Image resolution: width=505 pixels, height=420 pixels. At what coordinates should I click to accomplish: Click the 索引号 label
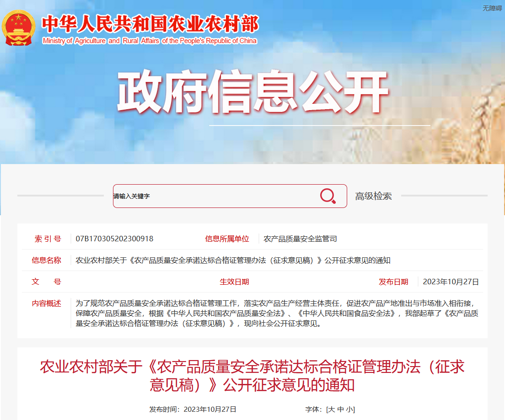48,239
